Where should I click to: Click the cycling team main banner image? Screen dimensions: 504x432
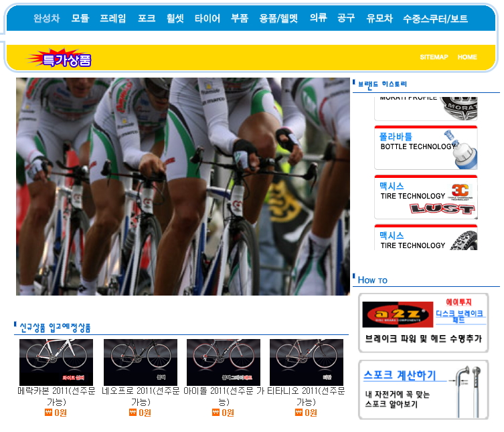[x=183, y=187]
